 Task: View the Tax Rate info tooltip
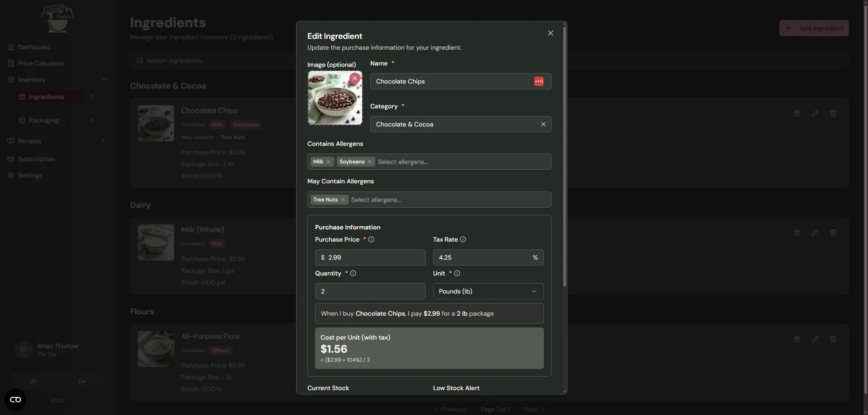point(463,239)
